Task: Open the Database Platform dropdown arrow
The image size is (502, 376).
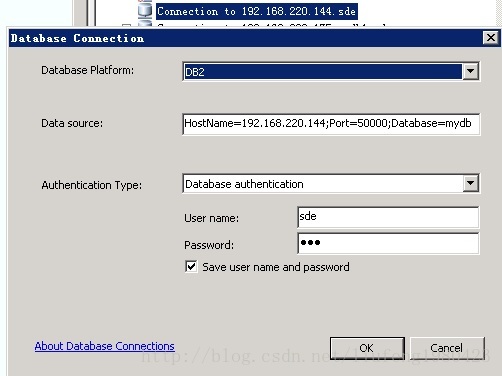Action: tap(470, 71)
